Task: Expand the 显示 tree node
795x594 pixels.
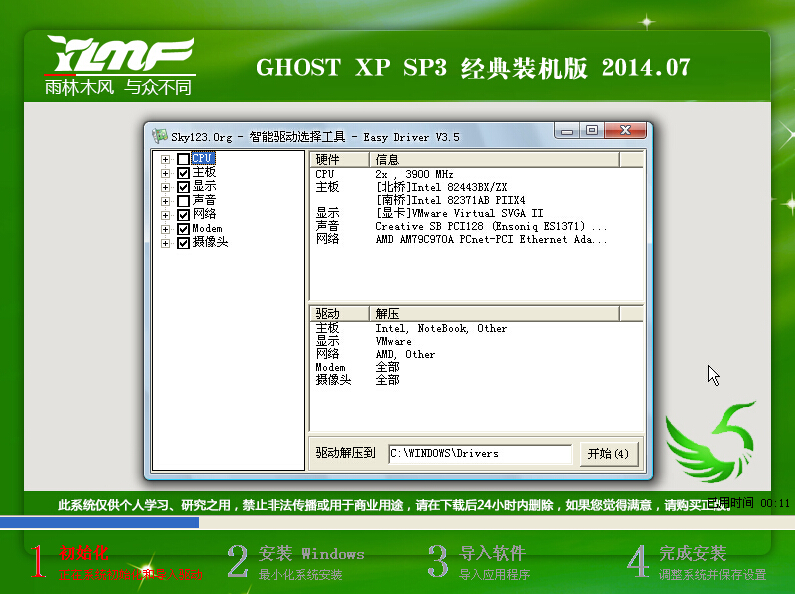Action: tap(165, 187)
